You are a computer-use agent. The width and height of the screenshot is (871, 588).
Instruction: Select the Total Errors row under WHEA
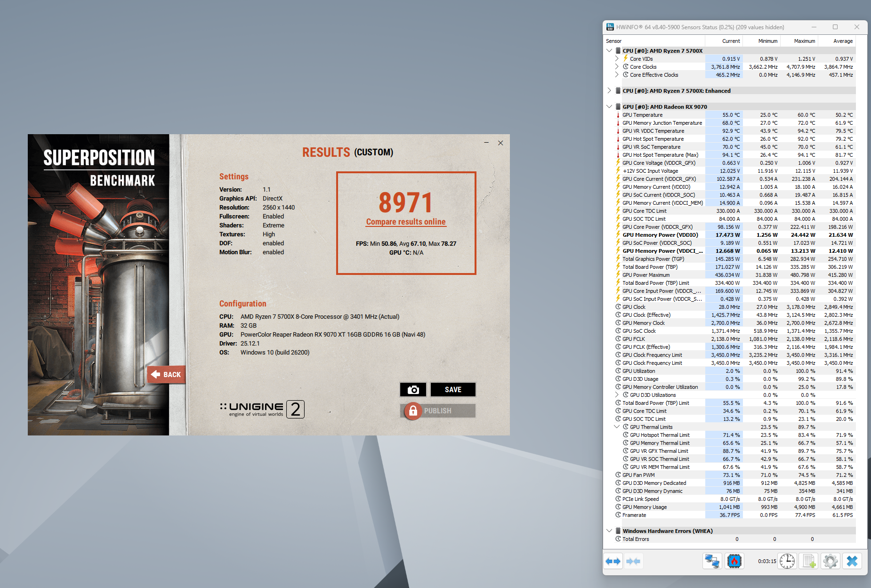(734, 539)
